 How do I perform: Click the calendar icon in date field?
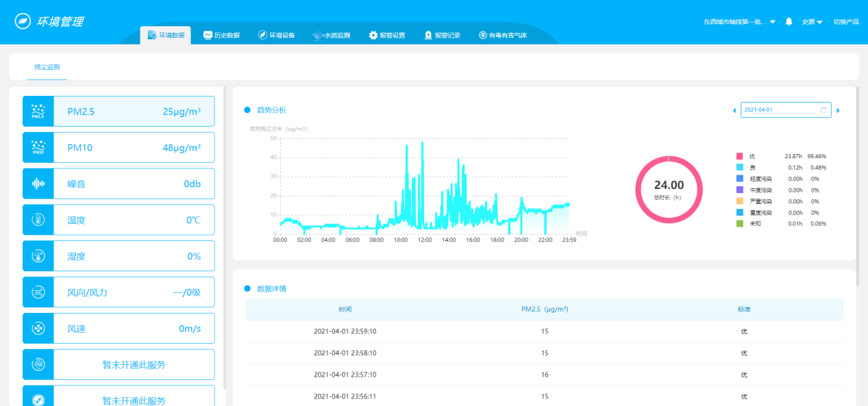coord(823,110)
